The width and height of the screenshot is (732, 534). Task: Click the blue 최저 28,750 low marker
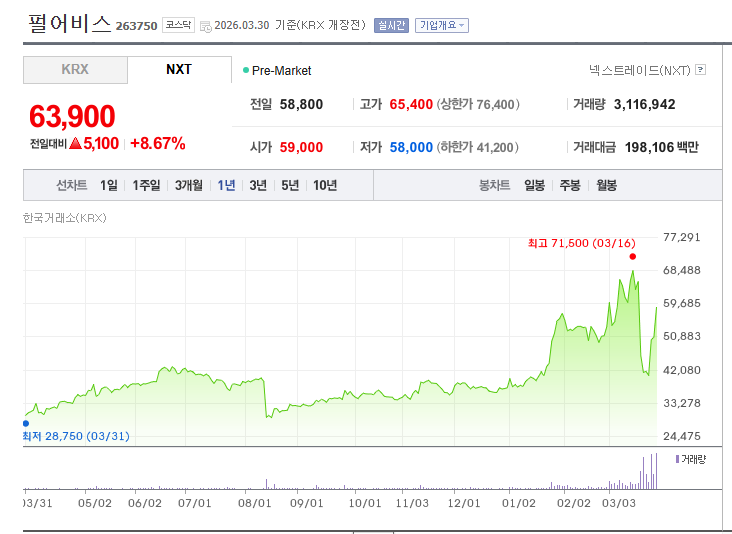click(x=25, y=423)
